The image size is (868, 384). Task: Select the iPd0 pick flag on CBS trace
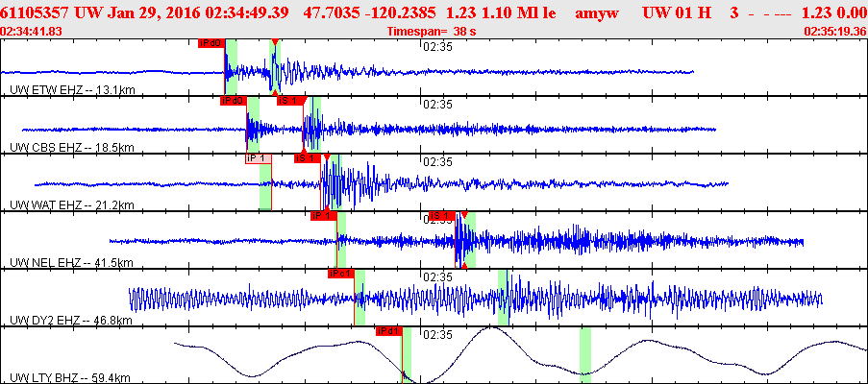[233, 101]
